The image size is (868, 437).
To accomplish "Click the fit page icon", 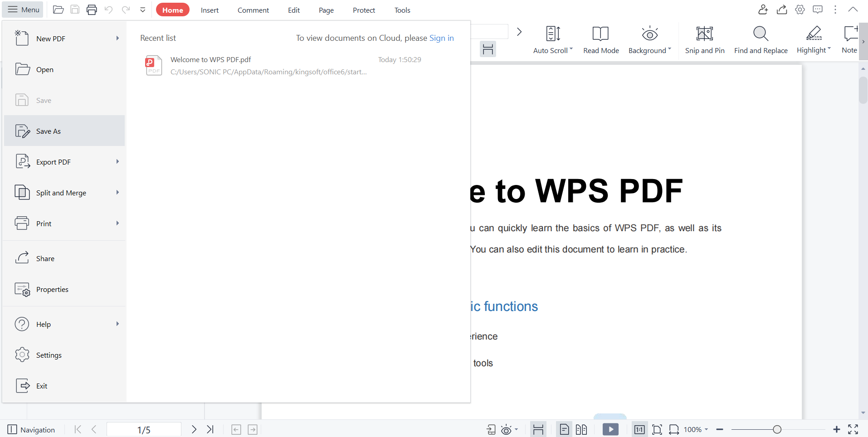I will [657, 429].
